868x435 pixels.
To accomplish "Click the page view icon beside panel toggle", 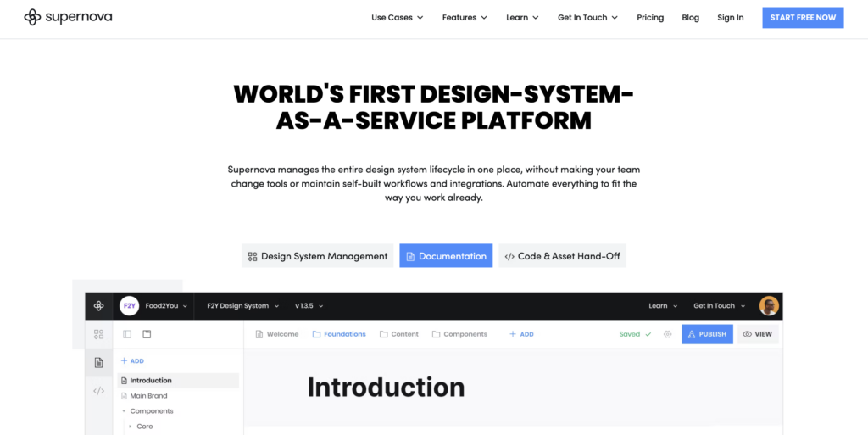I will [147, 334].
